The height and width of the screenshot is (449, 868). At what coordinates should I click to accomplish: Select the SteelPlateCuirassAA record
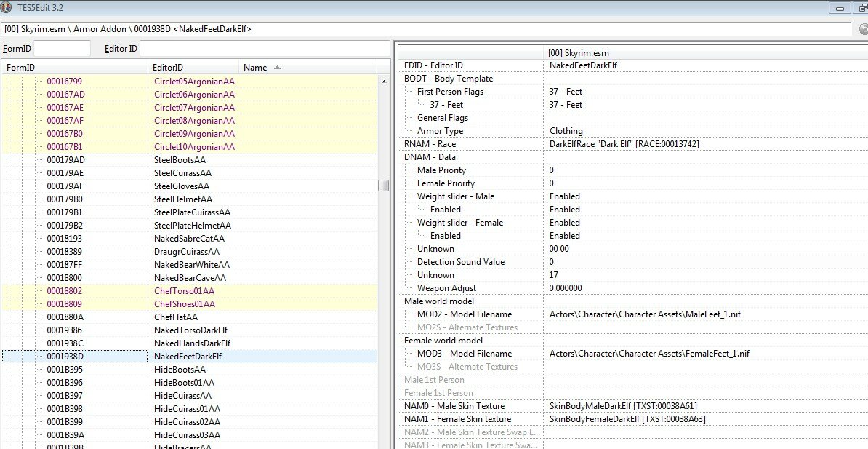189,212
